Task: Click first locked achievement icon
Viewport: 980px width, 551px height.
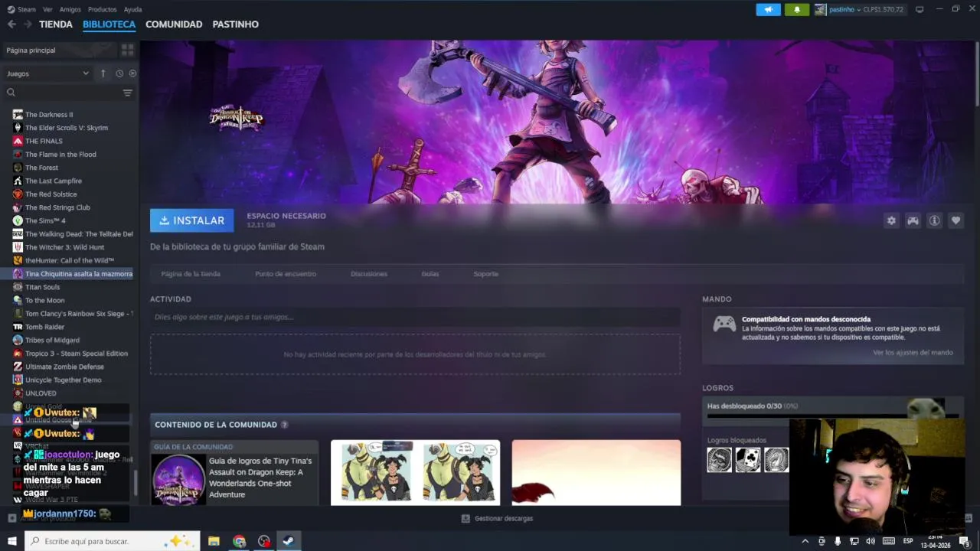Action: click(720, 459)
